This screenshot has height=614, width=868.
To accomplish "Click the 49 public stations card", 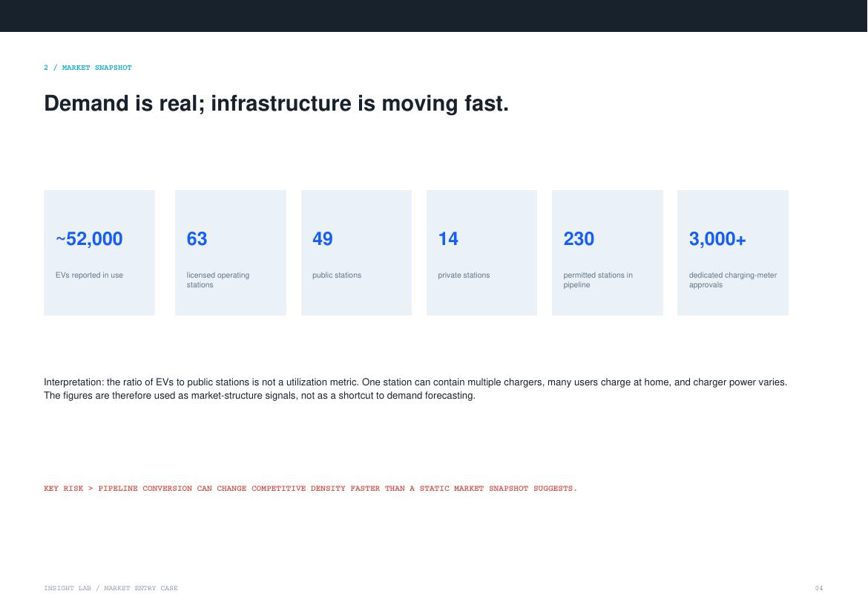I will (x=357, y=252).
